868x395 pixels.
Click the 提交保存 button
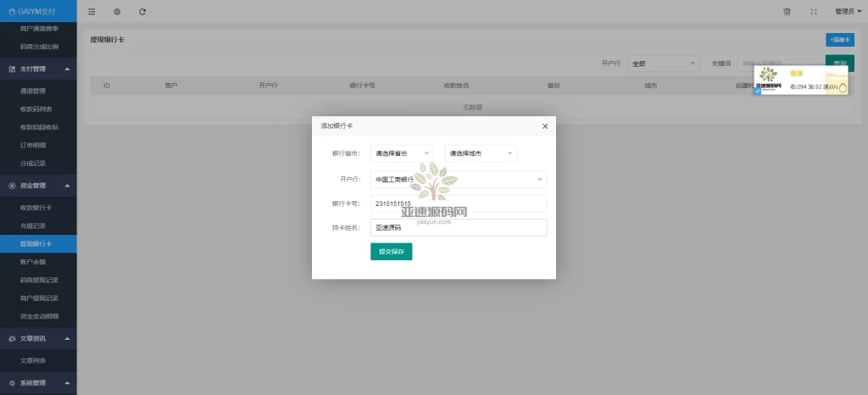392,252
